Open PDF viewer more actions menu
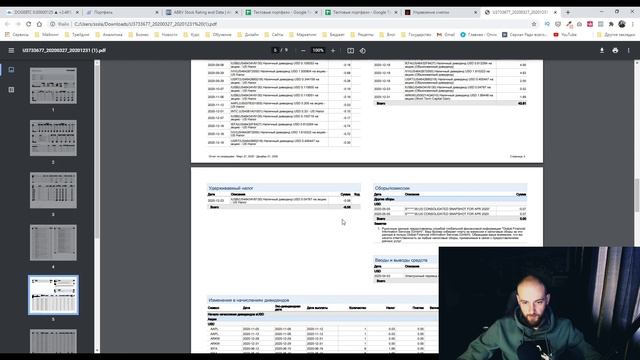Image resolution: width=640 pixels, height=360 pixels. (x=629, y=51)
